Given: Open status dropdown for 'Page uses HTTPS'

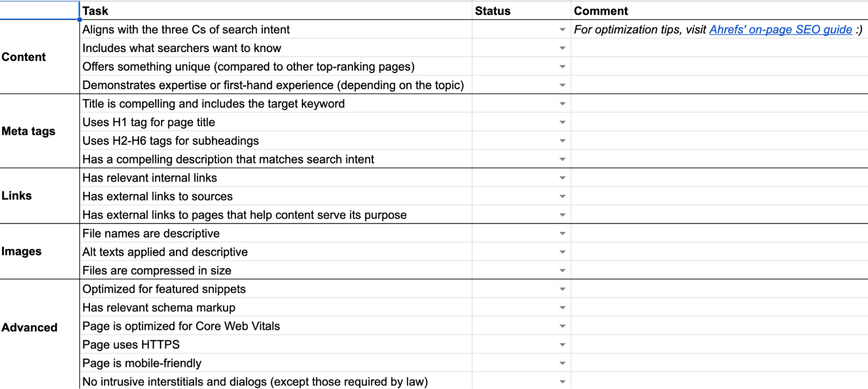Looking at the screenshot, I should point(562,345).
